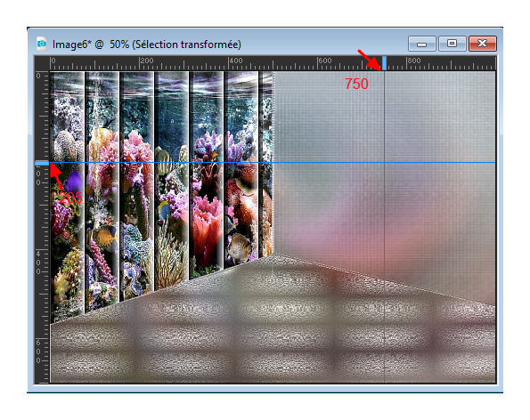Click the red arrow pointing to the top ruler
Image resolution: width=530 pixels, height=420 pixels.
tap(371, 60)
